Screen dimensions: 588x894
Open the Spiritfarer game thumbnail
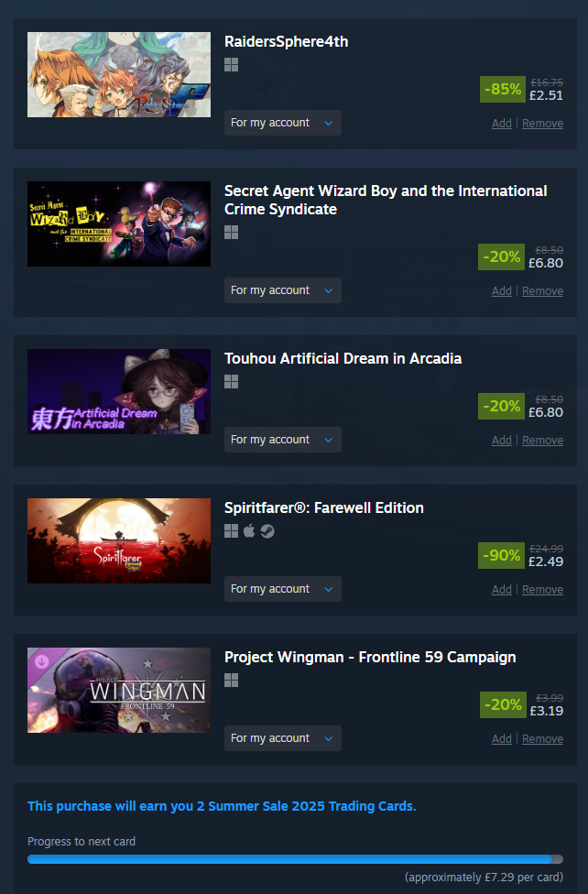coord(119,541)
